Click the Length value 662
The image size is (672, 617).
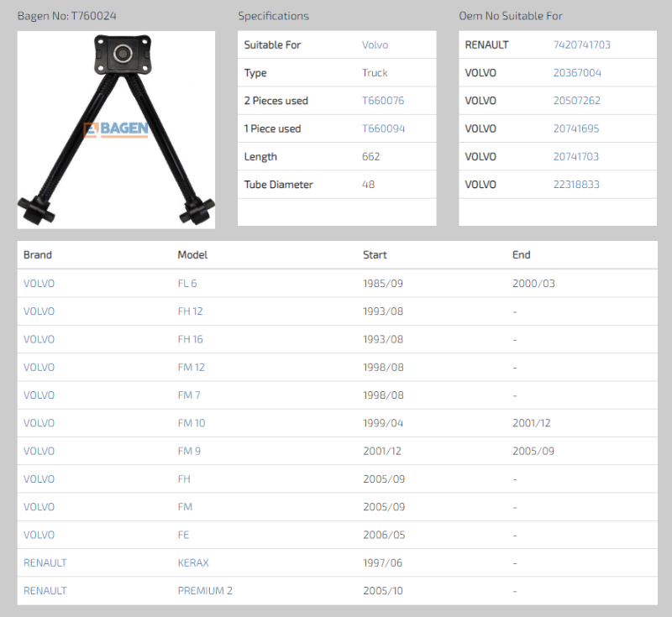[370, 157]
